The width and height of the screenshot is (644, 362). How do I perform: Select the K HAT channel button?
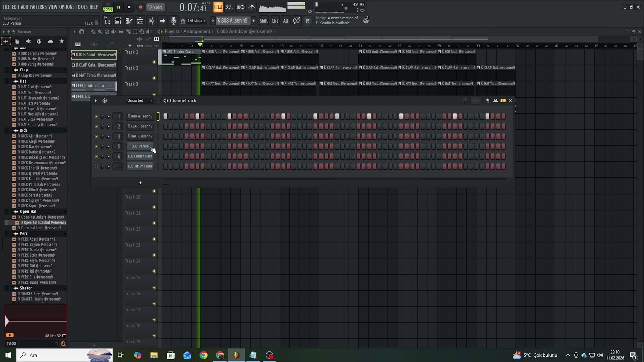(x=140, y=136)
